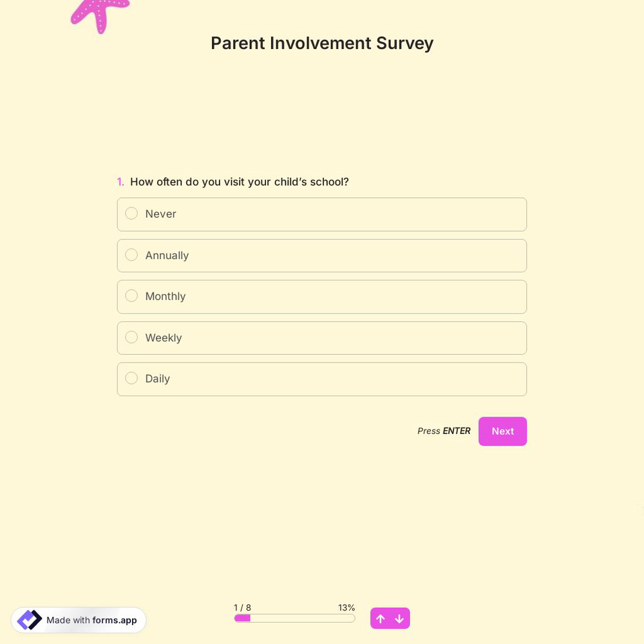Click the down arrow to go to next question
This screenshot has height=644, width=644.
pos(399,618)
